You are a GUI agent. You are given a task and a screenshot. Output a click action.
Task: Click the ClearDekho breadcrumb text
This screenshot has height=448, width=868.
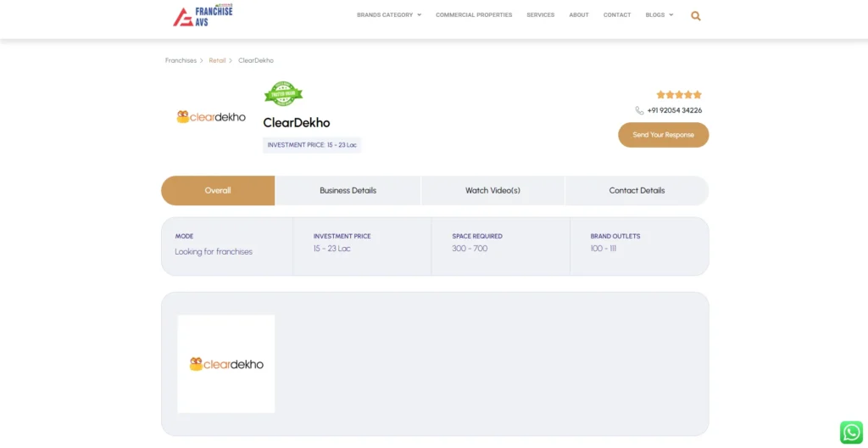256,60
